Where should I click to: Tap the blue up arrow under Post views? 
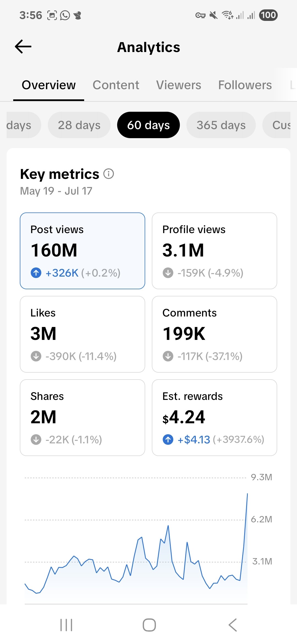pyautogui.click(x=36, y=273)
